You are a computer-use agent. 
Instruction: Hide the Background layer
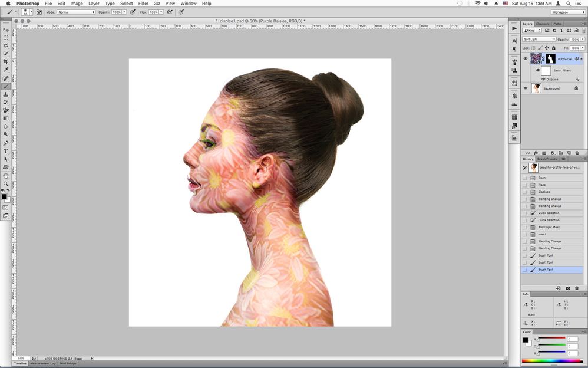pos(526,88)
